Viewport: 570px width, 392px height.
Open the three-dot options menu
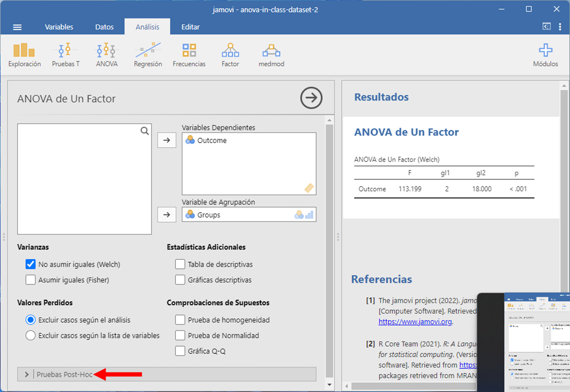(x=560, y=27)
